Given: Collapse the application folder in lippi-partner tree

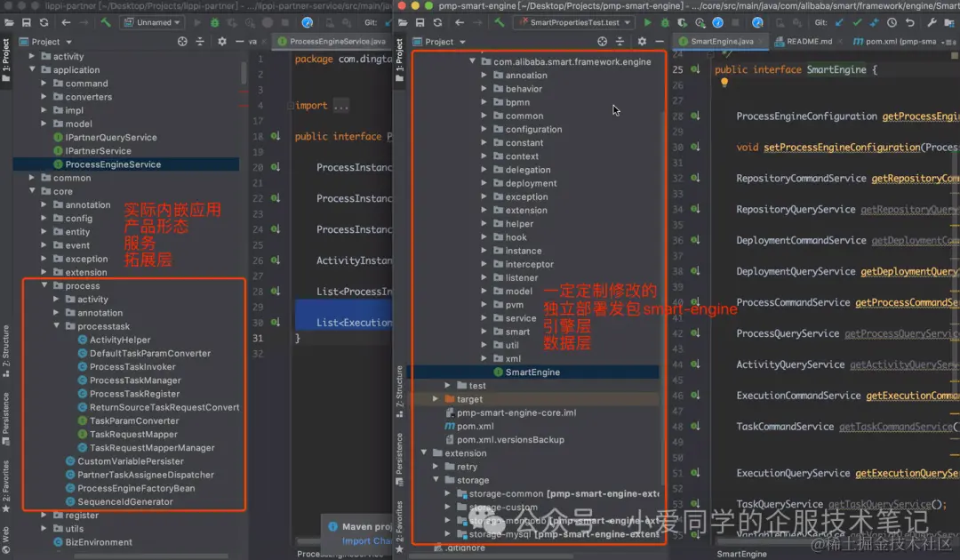Looking at the screenshot, I should pos(32,69).
